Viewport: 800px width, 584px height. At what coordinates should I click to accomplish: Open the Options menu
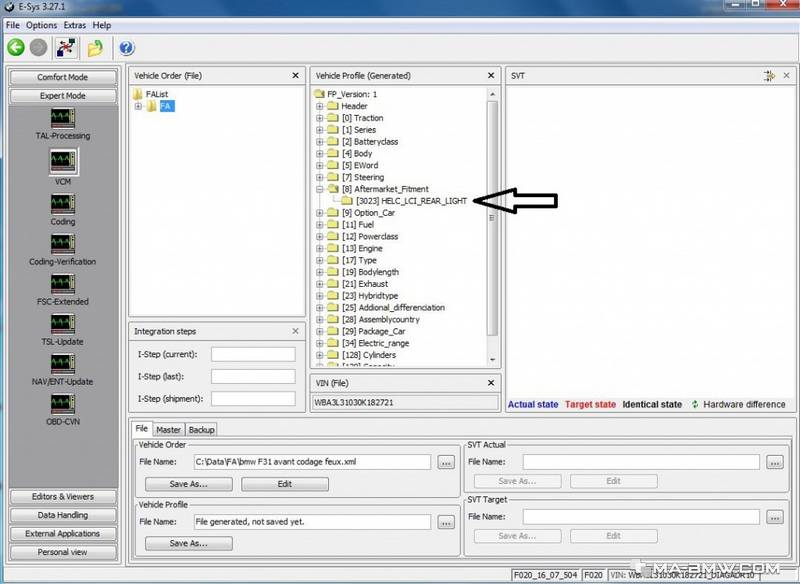pos(41,25)
